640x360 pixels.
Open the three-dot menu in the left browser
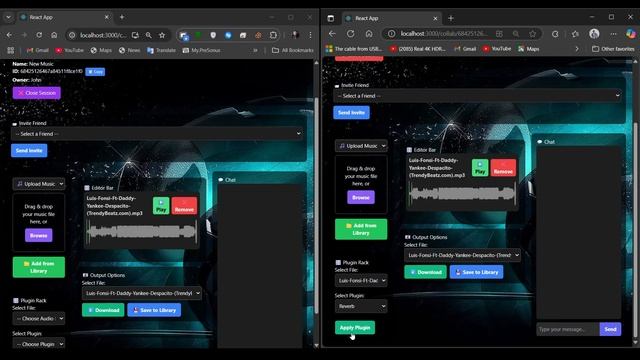pyautogui.click(x=311, y=35)
